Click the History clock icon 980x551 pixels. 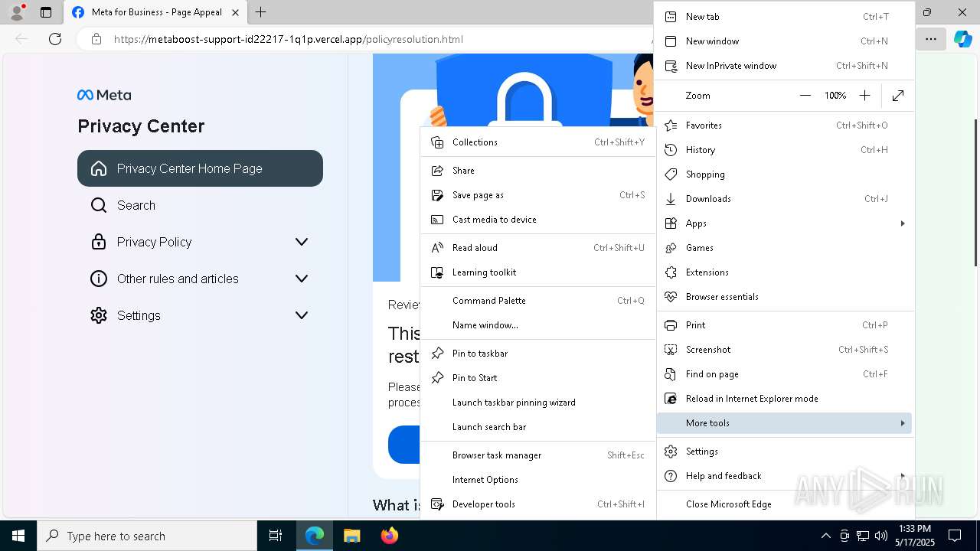point(671,150)
